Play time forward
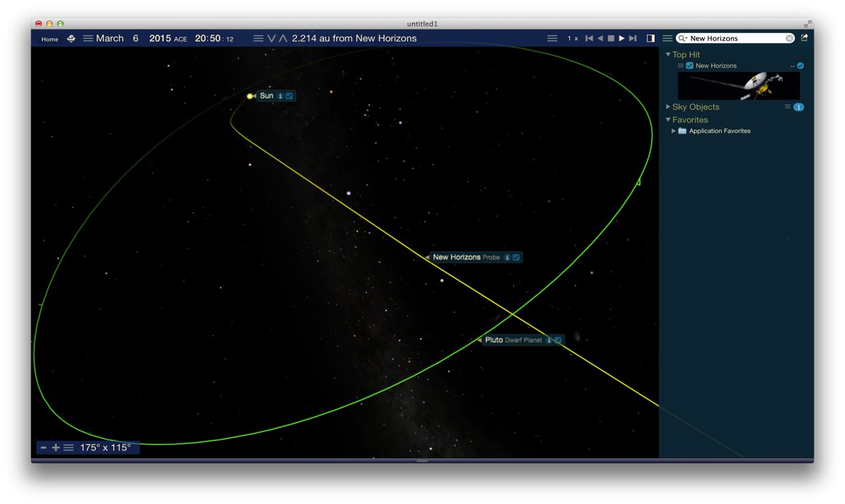This screenshot has height=504, width=845. click(x=622, y=39)
